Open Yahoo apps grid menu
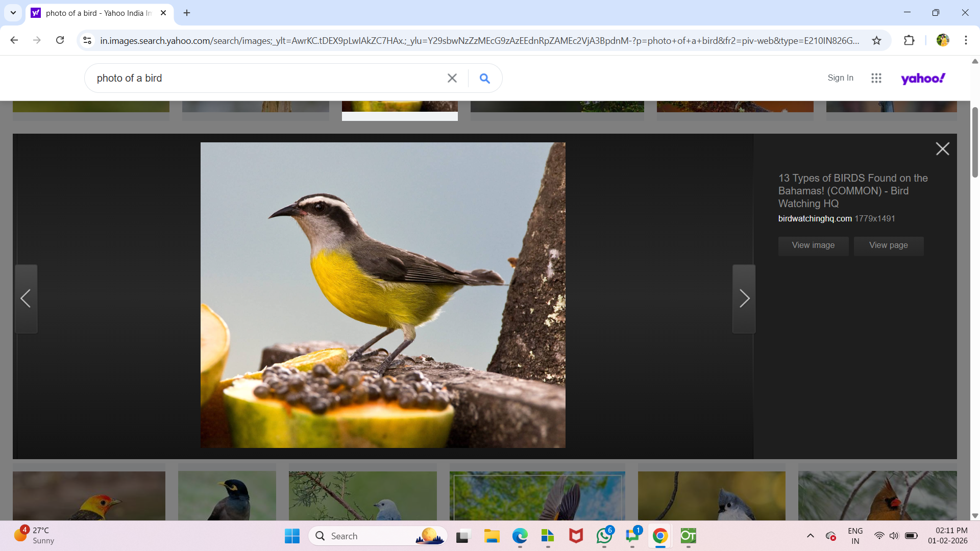The height and width of the screenshot is (551, 980). click(876, 78)
